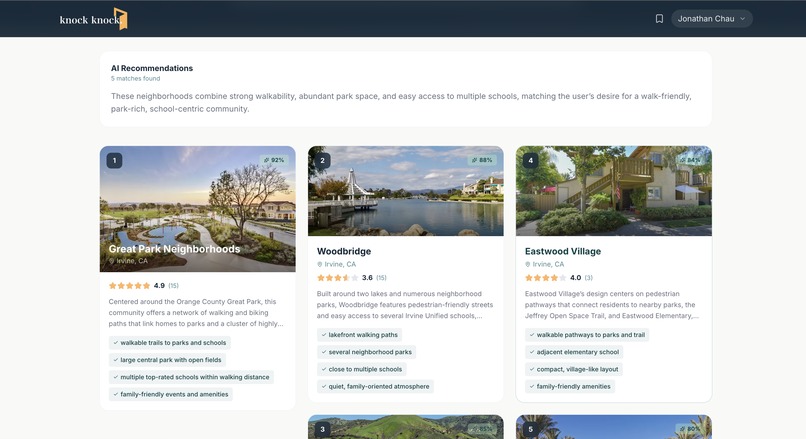This screenshot has width=806, height=439.
Task: Click the (3) review count on Eastwood Village
Action: point(589,278)
